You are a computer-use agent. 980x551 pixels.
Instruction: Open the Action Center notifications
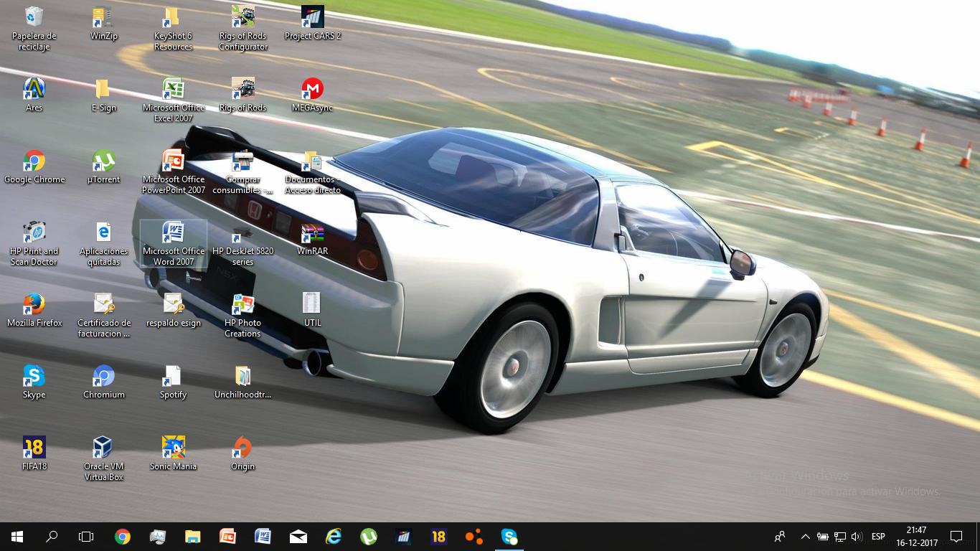tap(956, 537)
